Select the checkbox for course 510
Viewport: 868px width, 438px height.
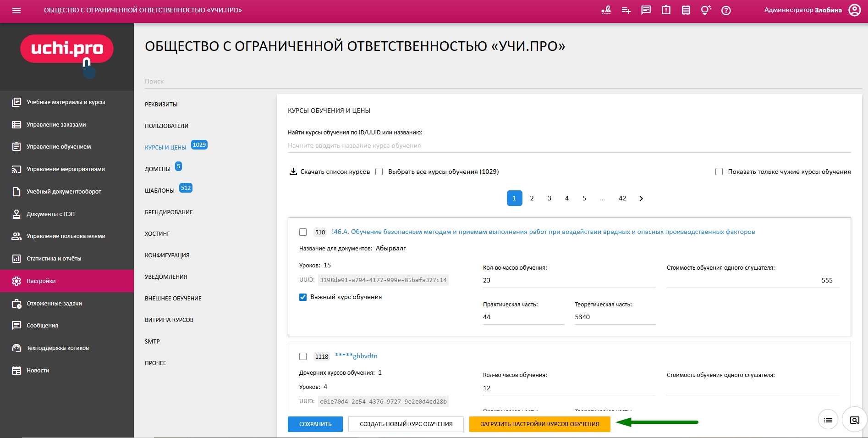tap(303, 232)
